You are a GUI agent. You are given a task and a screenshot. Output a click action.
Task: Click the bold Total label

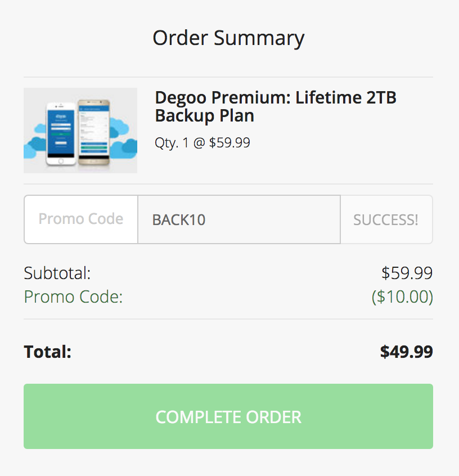click(x=48, y=352)
